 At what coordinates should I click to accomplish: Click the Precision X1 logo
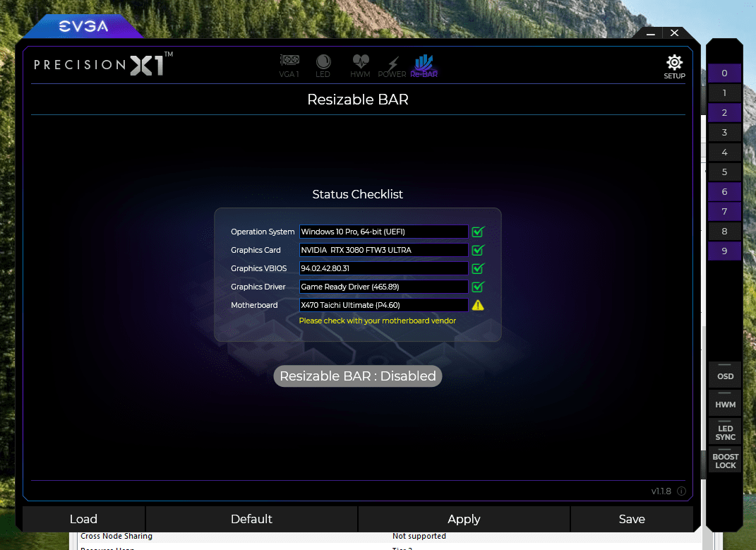point(103,64)
